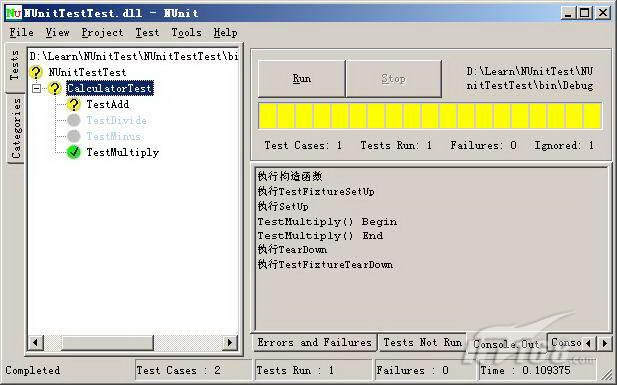This screenshot has height=385, width=617.
Task: Open the Tests Not Run tab
Action: click(423, 342)
